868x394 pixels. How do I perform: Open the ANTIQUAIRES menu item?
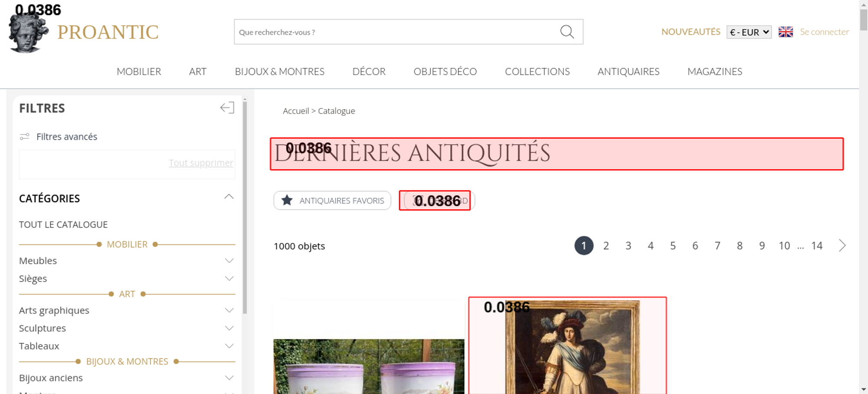[x=628, y=72]
